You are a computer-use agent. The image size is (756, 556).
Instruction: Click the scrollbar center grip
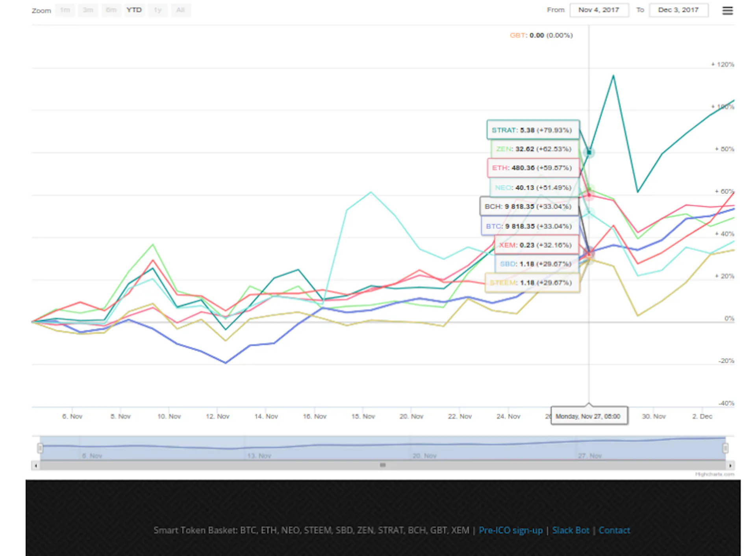(x=382, y=465)
